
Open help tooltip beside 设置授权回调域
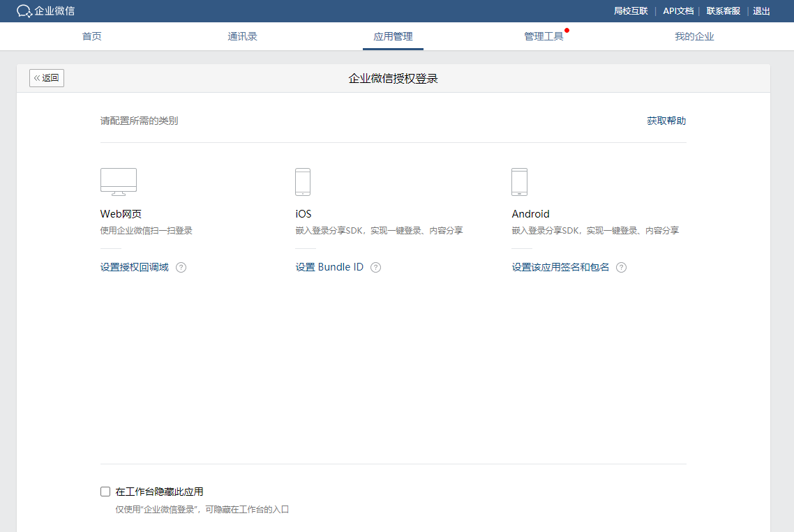tap(181, 267)
